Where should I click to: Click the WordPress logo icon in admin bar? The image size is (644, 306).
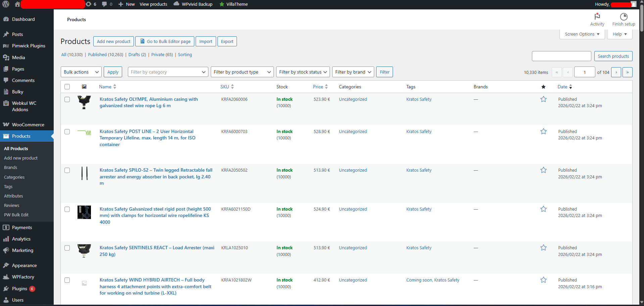[x=6, y=4]
